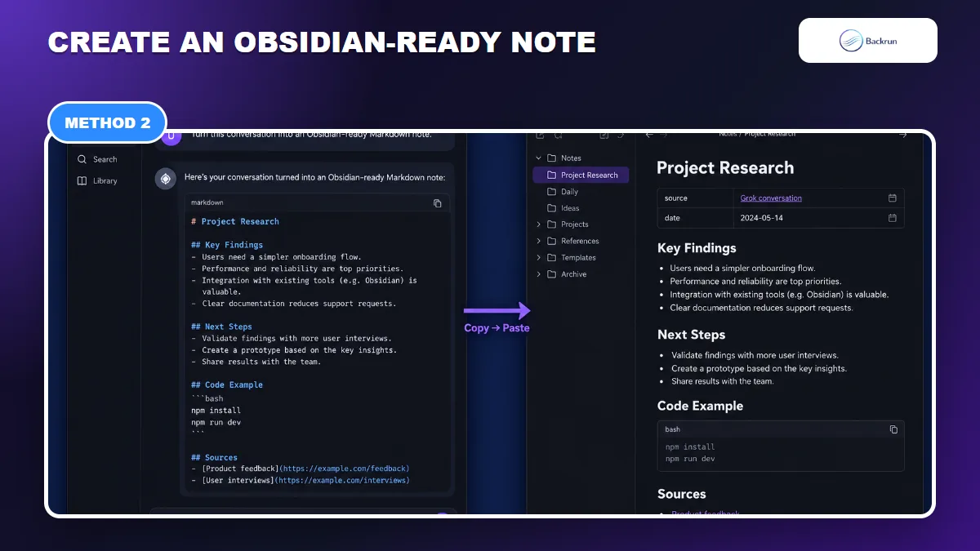Image resolution: width=980 pixels, height=551 pixels.
Task: Click the Next Steps heading in Obsidian
Action: pos(691,335)
